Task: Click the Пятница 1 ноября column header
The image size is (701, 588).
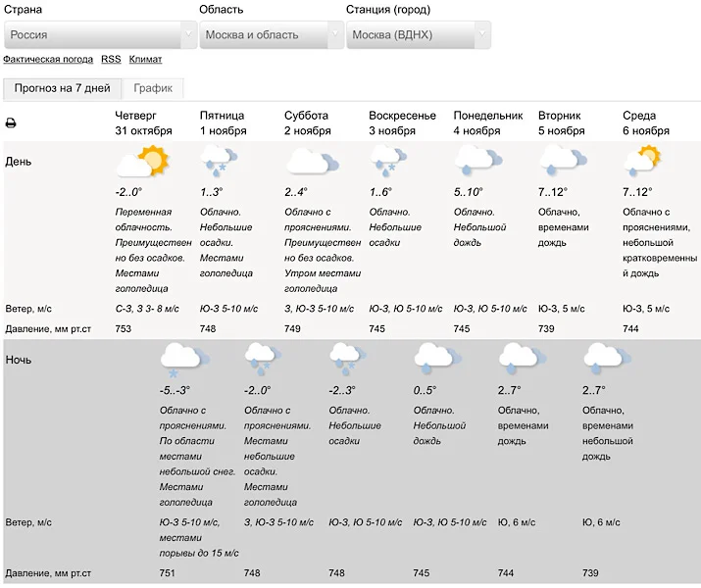Action: click(224, 122)
